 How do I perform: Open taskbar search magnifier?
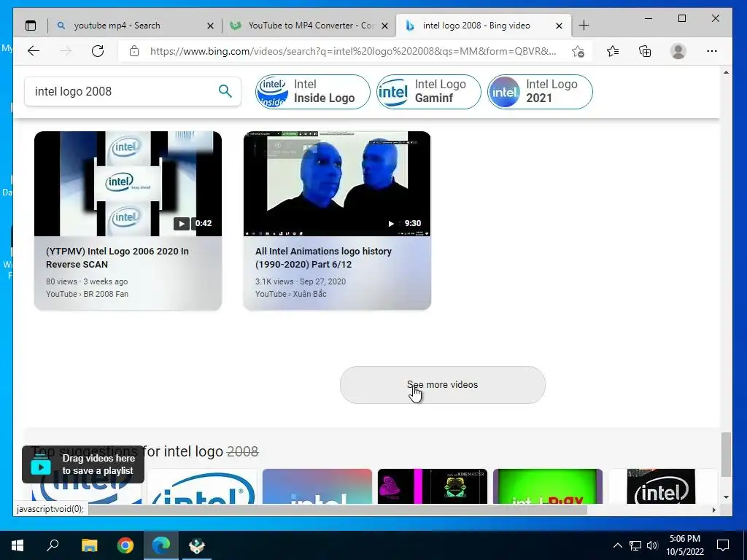click(x=53, y=545)
